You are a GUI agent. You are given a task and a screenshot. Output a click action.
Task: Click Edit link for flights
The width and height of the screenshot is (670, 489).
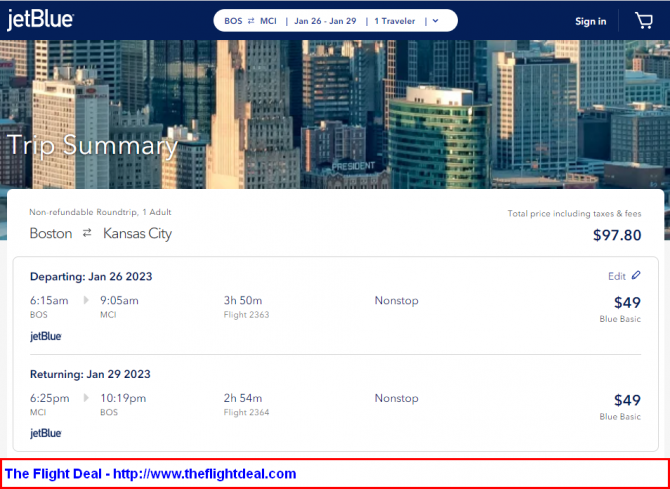[617, 276]
